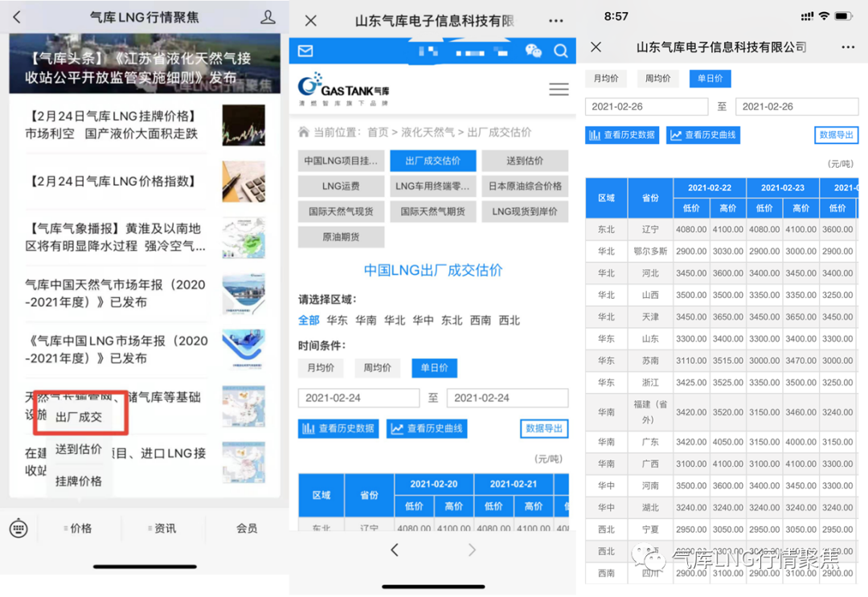Screen dimensions: 868x597
Task: Click 查看历史曲线 in the right panel
Action: pyautogui.click(x=703, y=135)
